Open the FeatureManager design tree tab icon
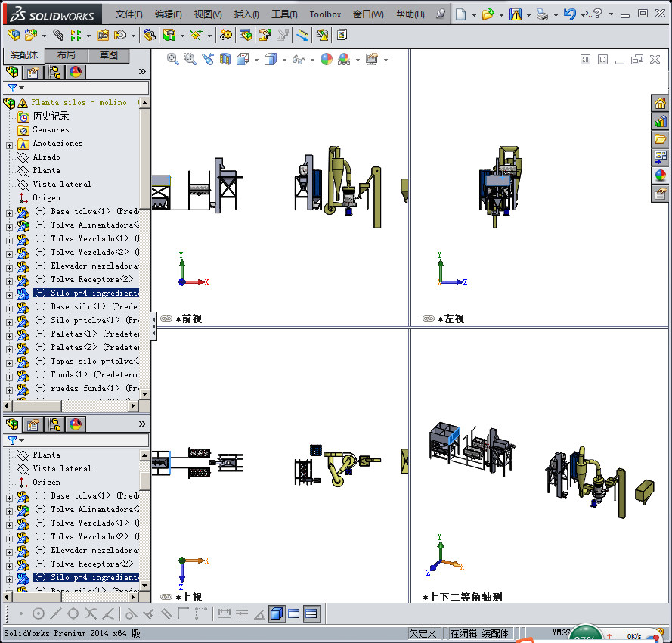The width and height of the screenshot is (672, 643). [12, 72]
